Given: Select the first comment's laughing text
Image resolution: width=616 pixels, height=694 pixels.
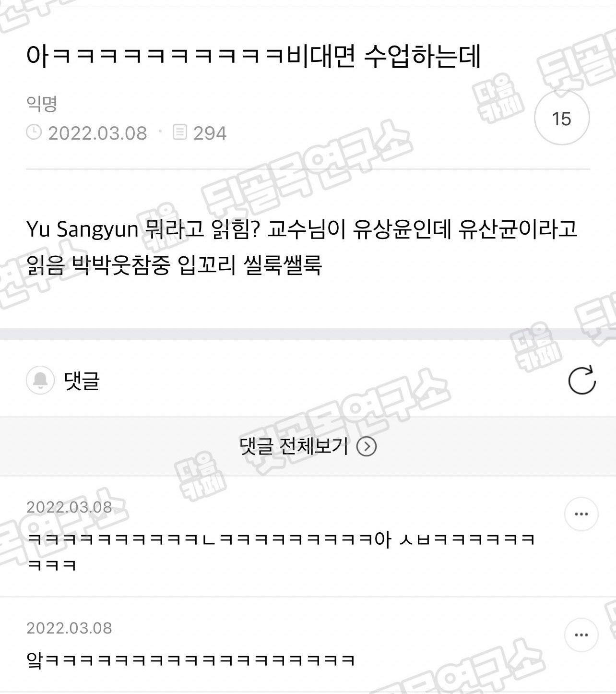Looking at the screenshot, I should [x=281, y=551].
